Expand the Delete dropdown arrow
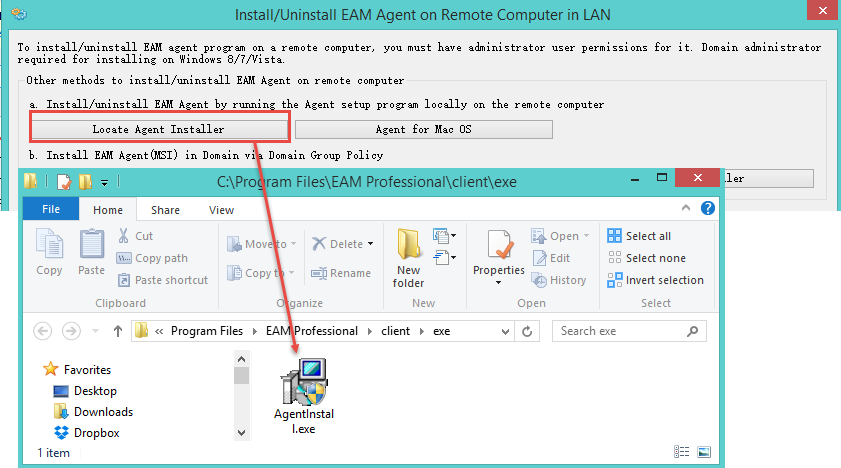 click(370, 244)
